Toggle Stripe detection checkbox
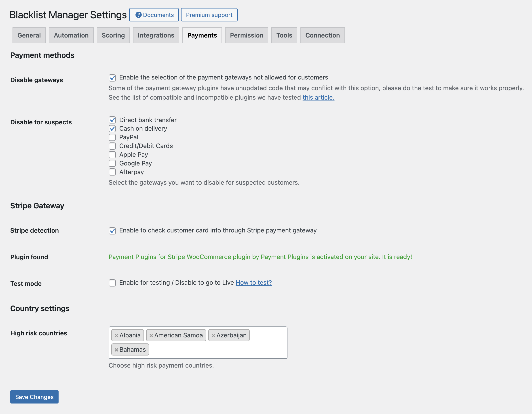This screenshot has height=414, width=532. [x=112, y=231]
